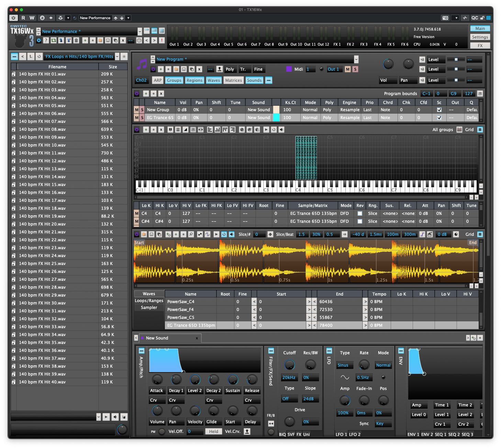
Task: Toggle the program Solo S button
Action: pyautogui.click(x=355, y=69)
